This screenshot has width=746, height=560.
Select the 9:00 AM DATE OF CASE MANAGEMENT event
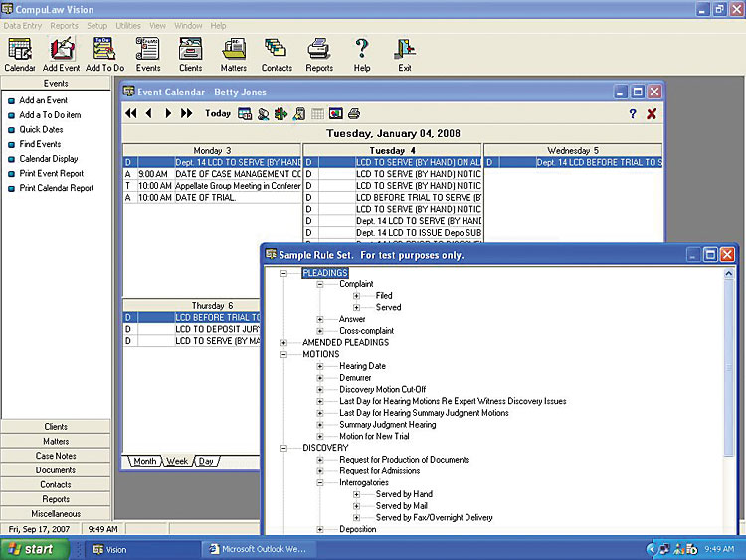[x=212, y=174]
